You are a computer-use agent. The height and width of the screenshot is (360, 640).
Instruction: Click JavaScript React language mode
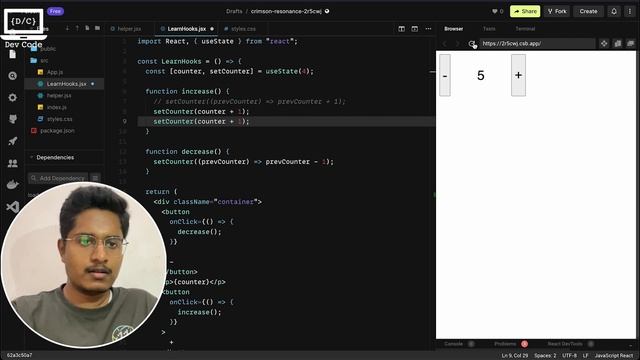613,356
